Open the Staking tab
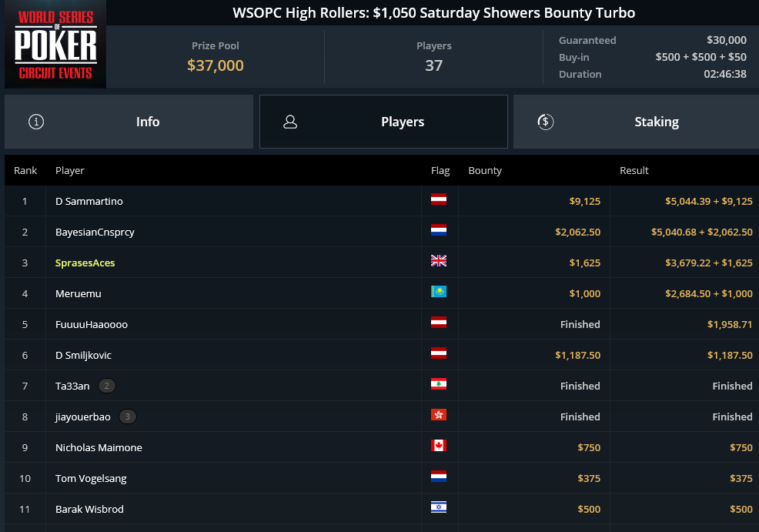Screen dimensions: 759x532 click(x=636, y=122)
